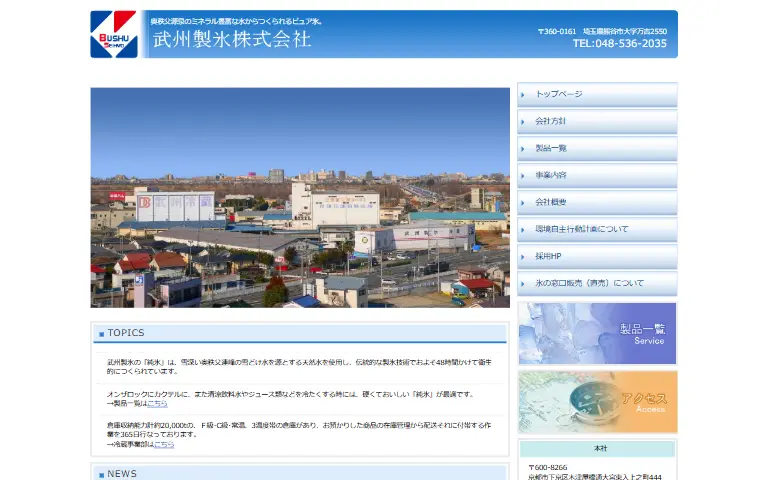The width and height of the screenshot is (768, 480).
Task: Open the 製品一覧 sidebar menu item
Action: click(x=597, y=148)
